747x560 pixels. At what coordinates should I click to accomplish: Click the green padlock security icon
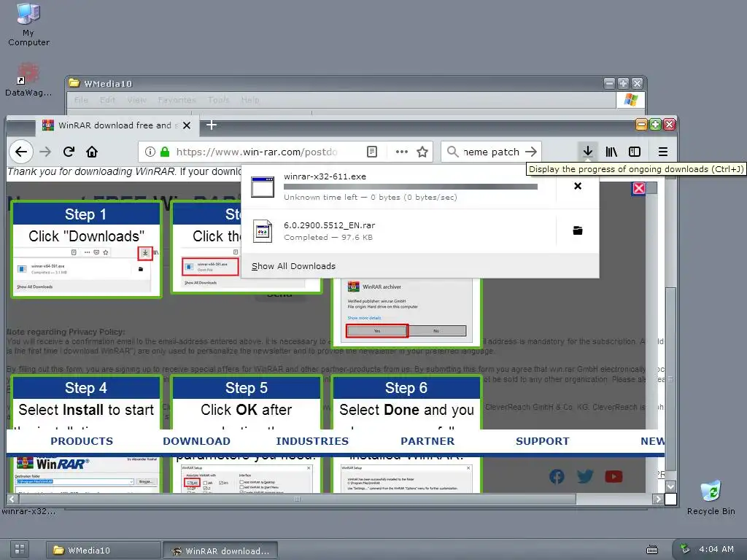point(165,152)
